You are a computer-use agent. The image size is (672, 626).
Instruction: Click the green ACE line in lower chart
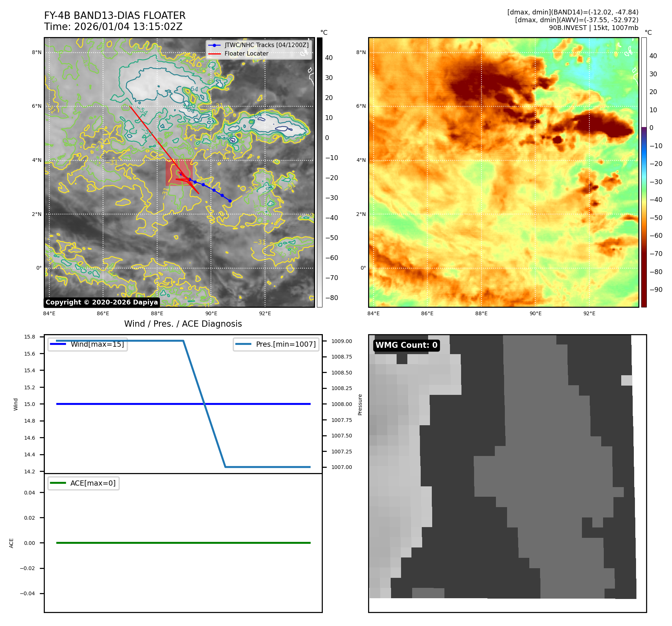[183, 543]
